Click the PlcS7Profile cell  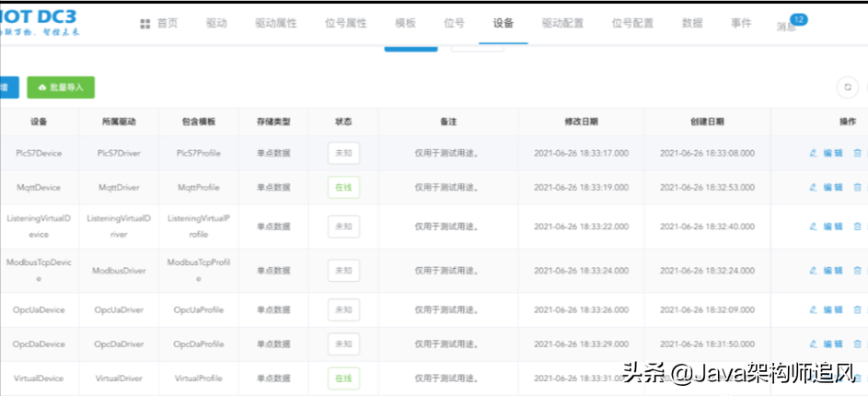199,153
